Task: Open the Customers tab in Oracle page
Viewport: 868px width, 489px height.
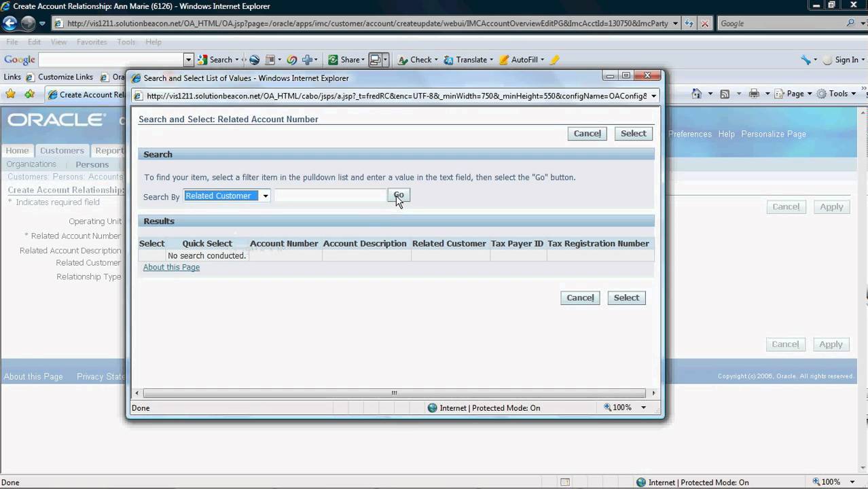Action: pos(62,151)
